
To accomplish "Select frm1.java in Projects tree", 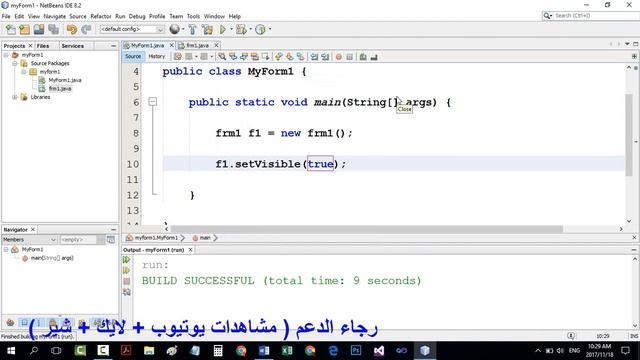I will (x=60, y=89).
